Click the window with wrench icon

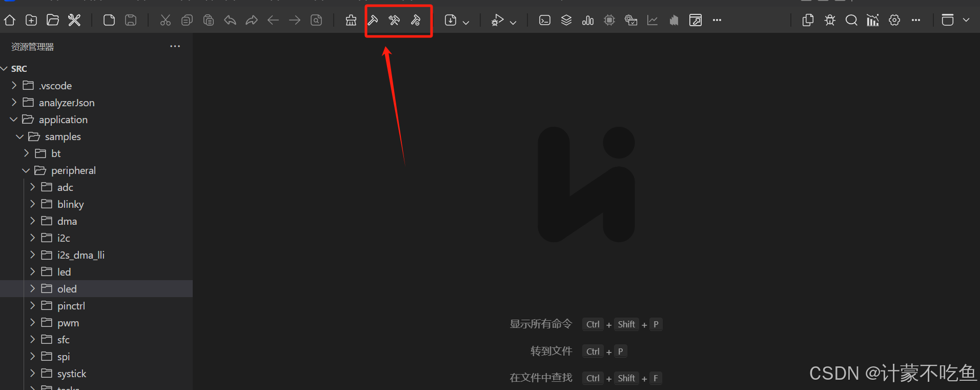pos(696,20)
